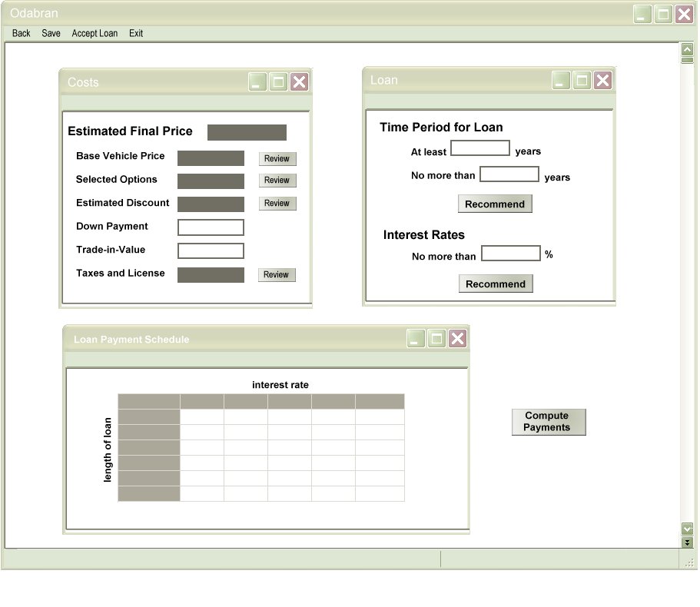700x607 pixels.
Task: Review the Base Vehicle Price
Action: (277, 158)
